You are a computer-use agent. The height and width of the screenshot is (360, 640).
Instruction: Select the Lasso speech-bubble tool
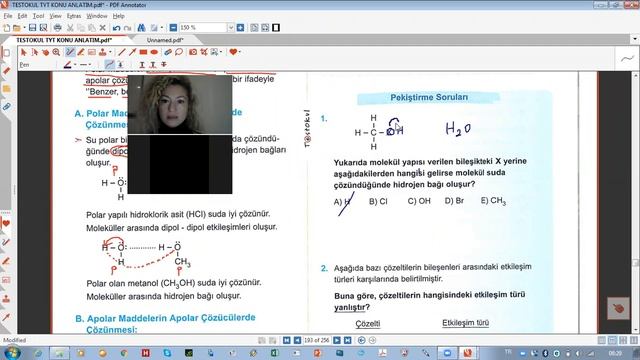179,52
